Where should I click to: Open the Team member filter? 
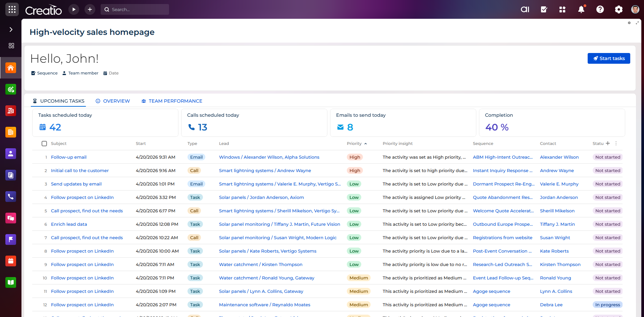tap(80, 73)
